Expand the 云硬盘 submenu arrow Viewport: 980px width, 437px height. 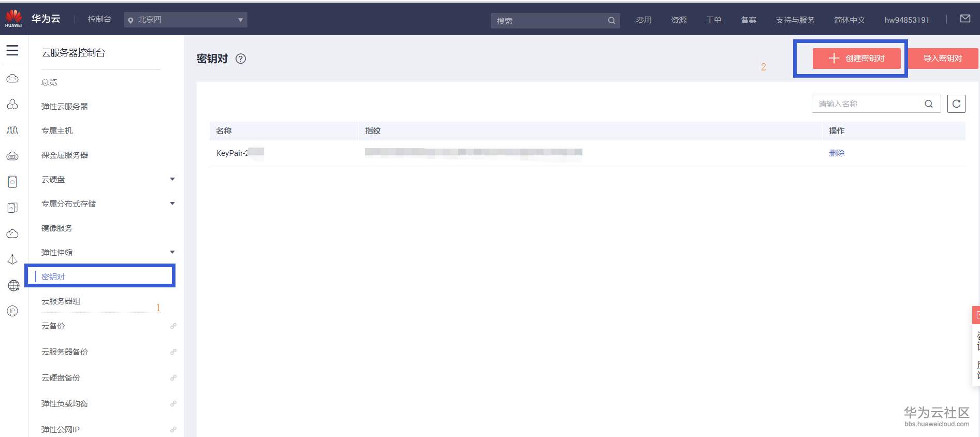click(x=172, y=179)
